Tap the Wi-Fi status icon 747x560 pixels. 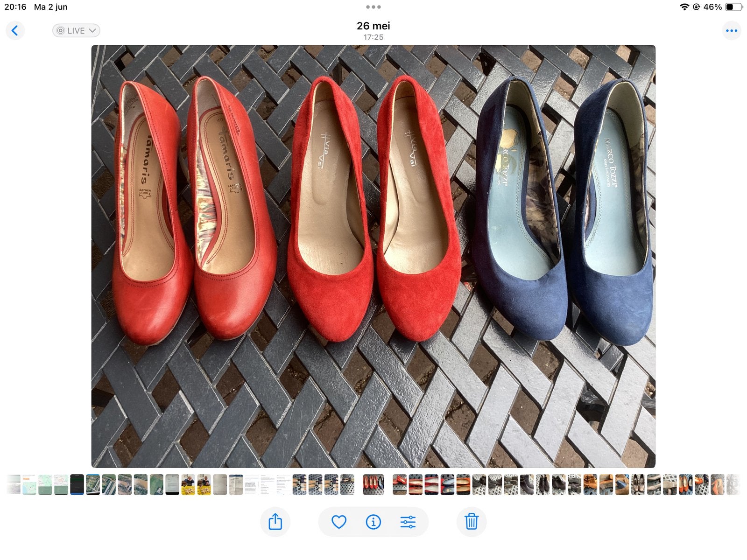(x=684, y=7)
